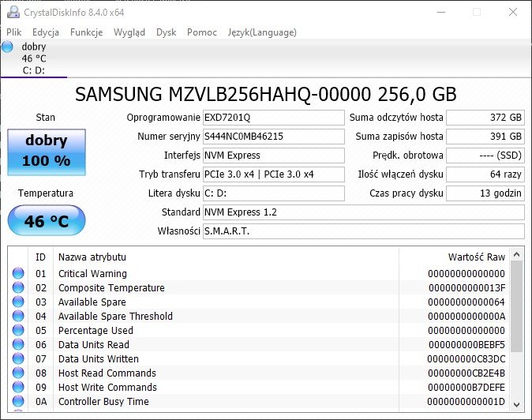Image resolution: width=532 pixels, height=420 pixels.
Task: Click status orb for Available Spare row (03)
Action: pos(18,302)
